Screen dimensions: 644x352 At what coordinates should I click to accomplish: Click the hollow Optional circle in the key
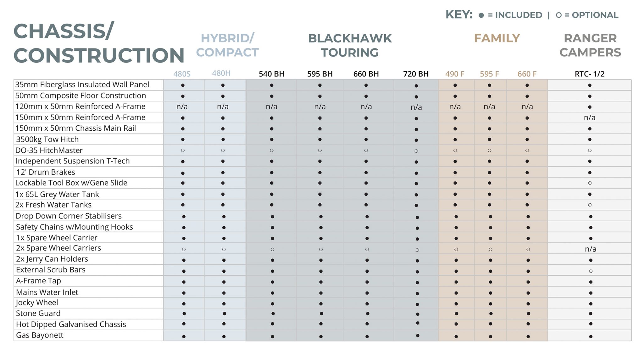coord(558,15)
